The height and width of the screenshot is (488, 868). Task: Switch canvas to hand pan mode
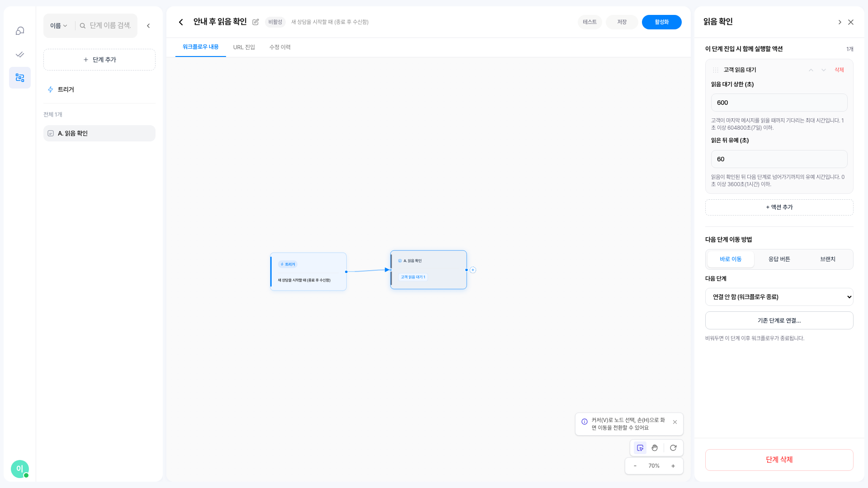pos(655,448)
